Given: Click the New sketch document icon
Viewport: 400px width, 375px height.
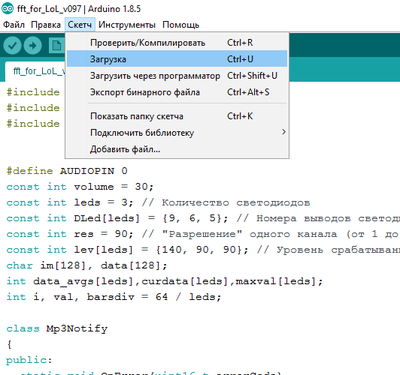Looking at the screenshot, I should [x=57, y=45].
